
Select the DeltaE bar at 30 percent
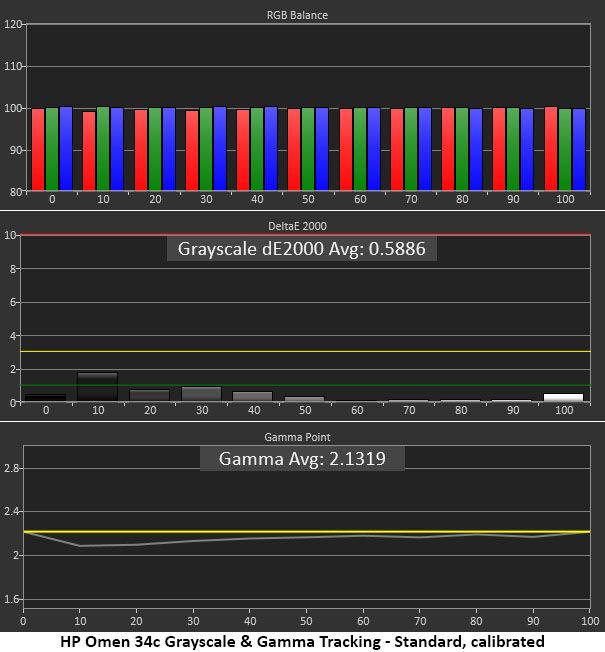(x=202, y=394)
